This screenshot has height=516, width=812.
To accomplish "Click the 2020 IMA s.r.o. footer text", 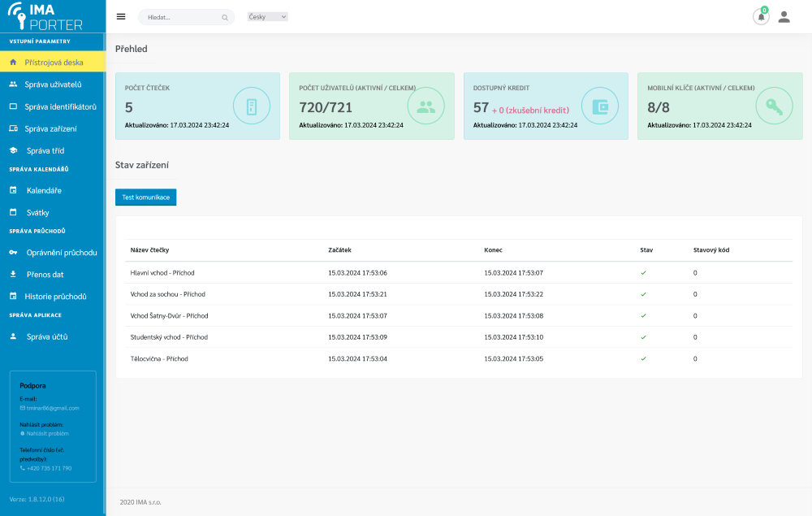I will pos(140,502).
